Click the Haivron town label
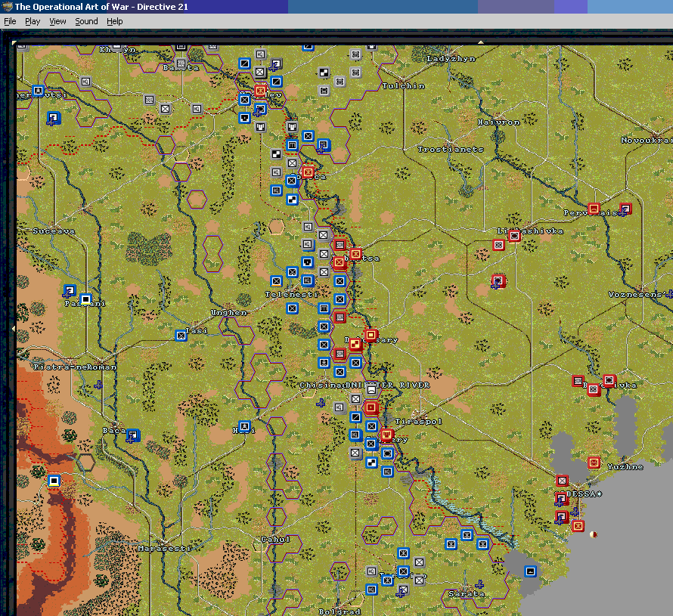The image size is (673, 616). 499,122
